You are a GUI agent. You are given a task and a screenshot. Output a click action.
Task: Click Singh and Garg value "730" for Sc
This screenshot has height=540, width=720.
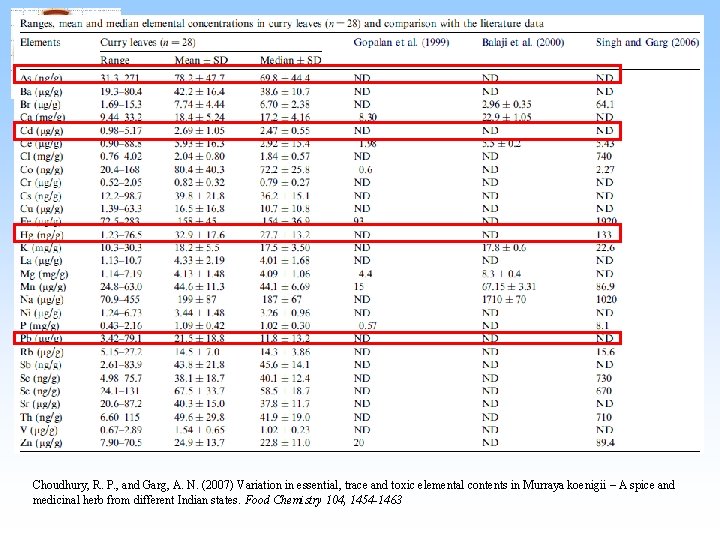pyautogui.click(x=604, y=378)
